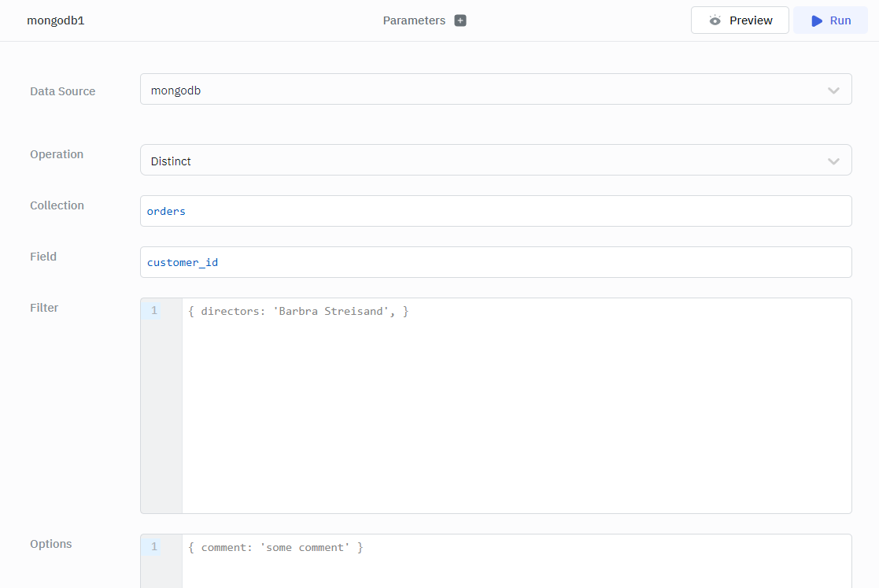879x588 pixels.
Task: Expand the Data Source chevron arrow
Action: click(833, 91)
